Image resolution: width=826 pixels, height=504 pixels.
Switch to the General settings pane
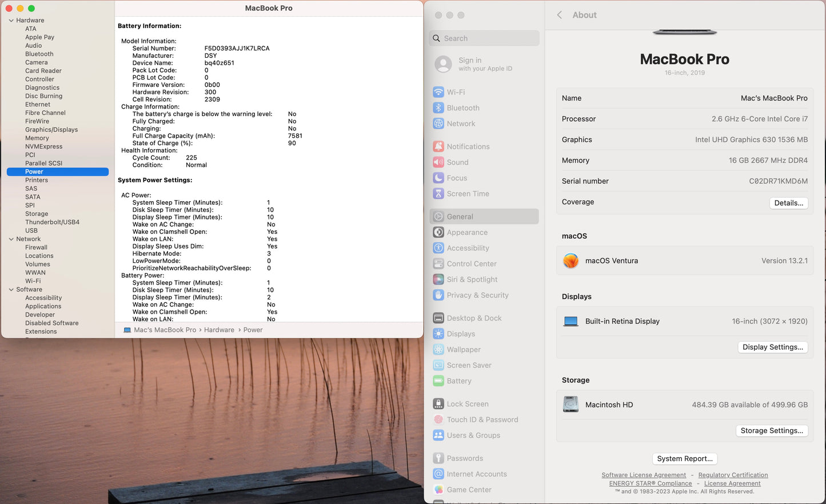[x=461, y=217]
